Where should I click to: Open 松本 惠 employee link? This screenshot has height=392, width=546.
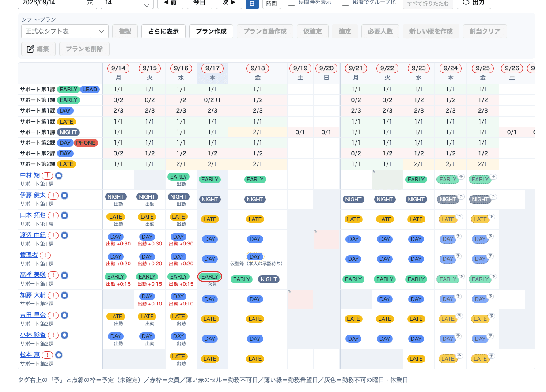pos(30,354)
